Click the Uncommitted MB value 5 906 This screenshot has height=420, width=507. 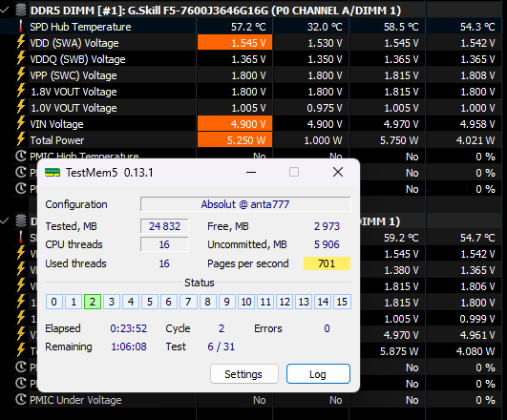tap(327, 244)
